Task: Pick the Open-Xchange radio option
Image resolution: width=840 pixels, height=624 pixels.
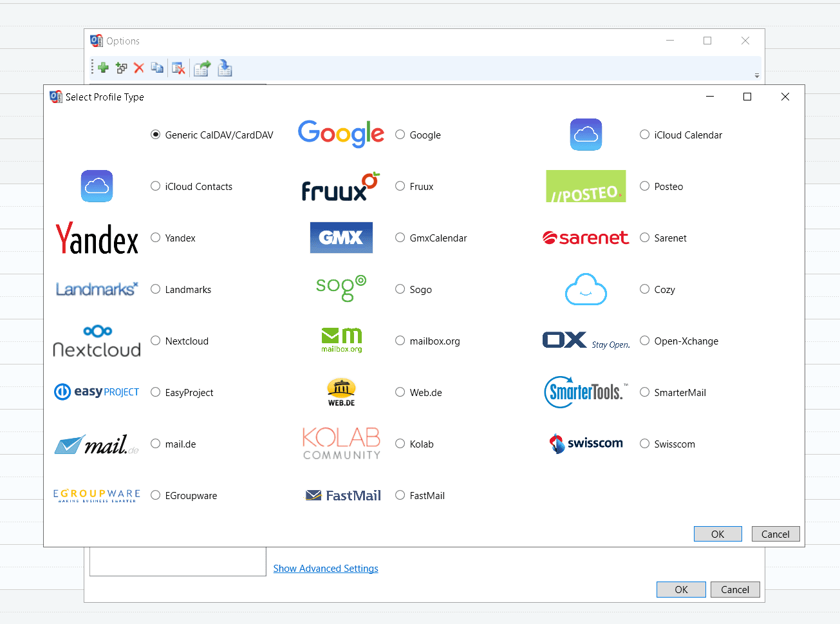Action: [x=679, y=341]
